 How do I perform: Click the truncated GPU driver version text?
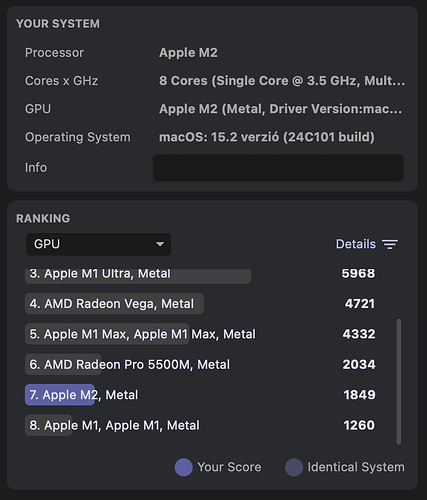pos(280,109)
